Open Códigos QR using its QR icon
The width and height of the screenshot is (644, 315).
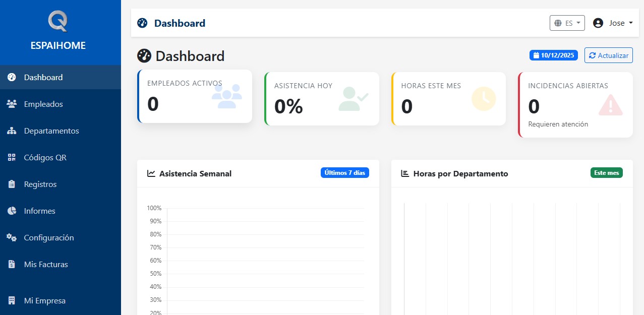[x=11, y=157]
